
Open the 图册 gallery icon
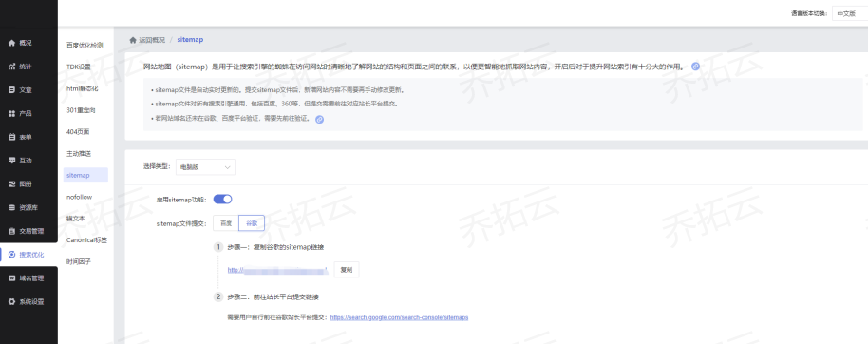(x=11, y=184)
